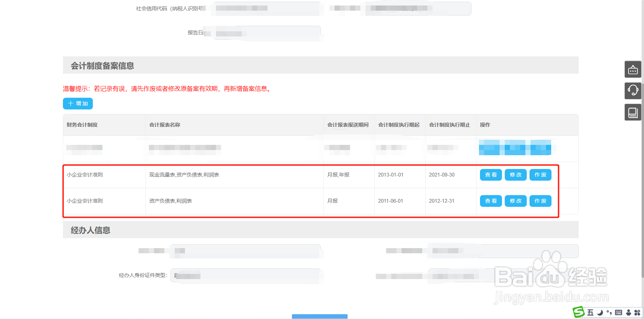
Task: Click the red 温馨提示 notice text
Action: click(x=168, y=89)
